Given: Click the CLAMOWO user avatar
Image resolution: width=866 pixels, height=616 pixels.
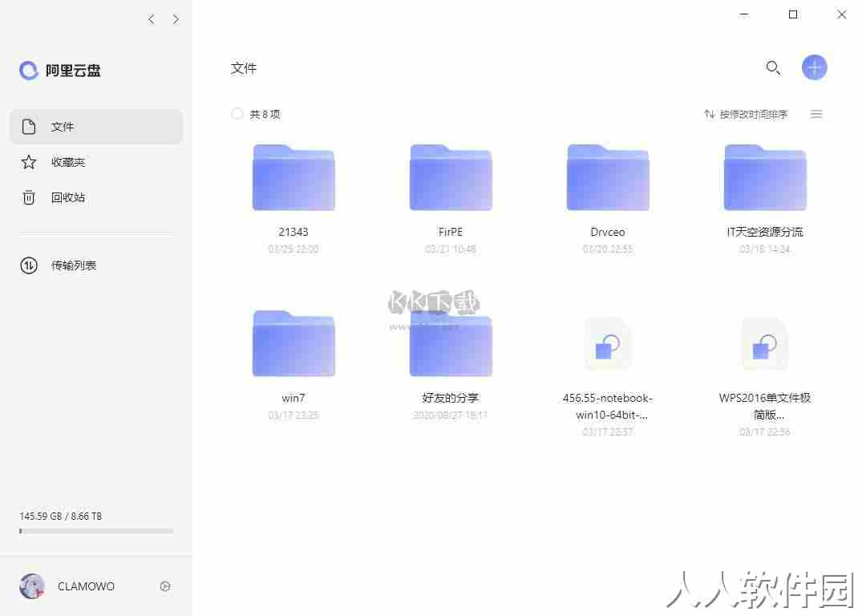Looking at the screenshot, I should point(32,586).
